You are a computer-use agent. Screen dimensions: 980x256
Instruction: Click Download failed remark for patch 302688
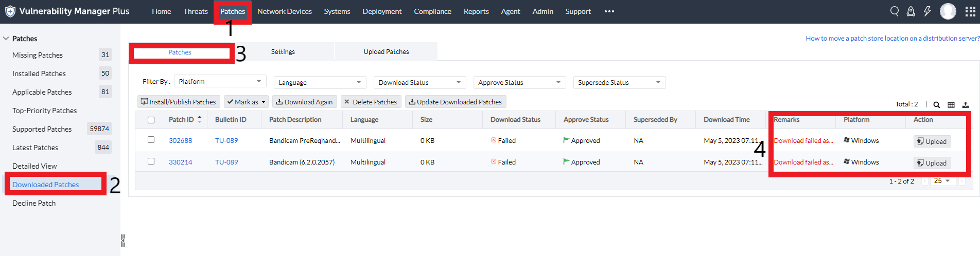click(803, 140)
